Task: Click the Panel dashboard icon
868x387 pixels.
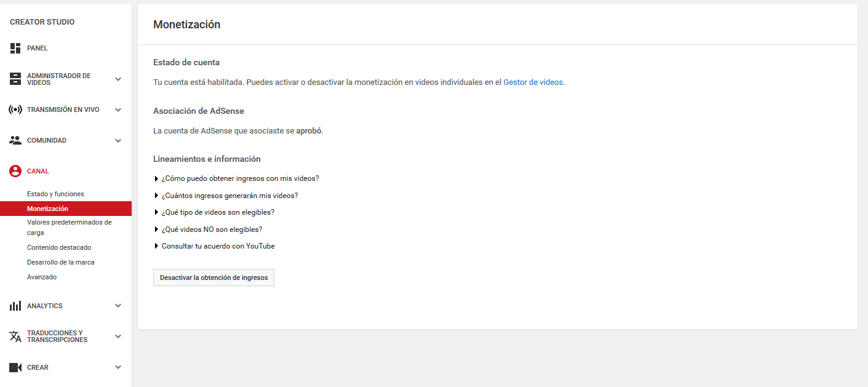Action: click(x=15, y=48)
